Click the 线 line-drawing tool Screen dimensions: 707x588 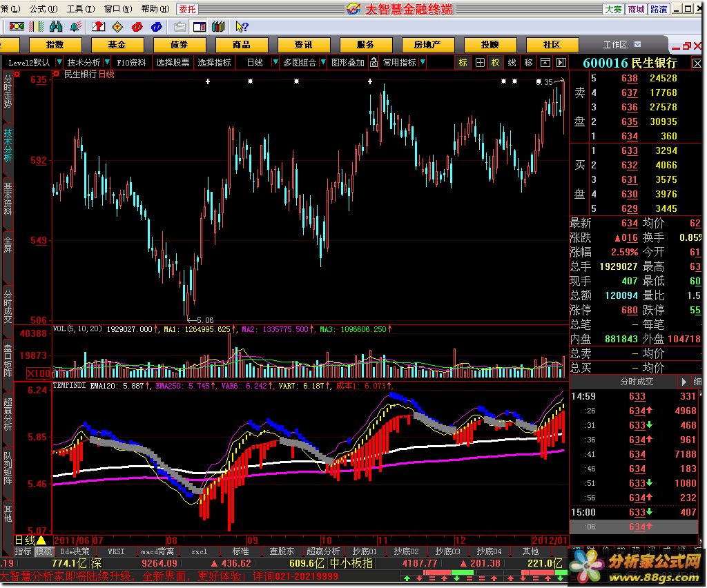click(x=512, y=63)
